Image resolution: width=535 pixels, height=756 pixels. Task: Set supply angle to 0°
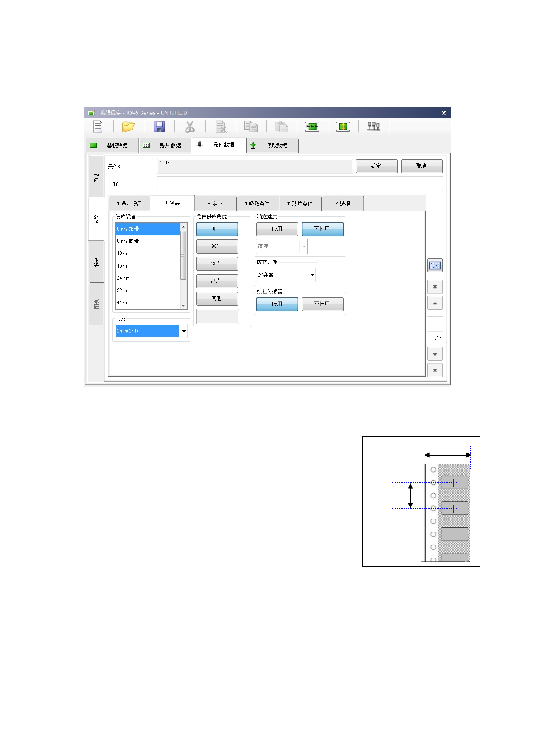tap(217, 229)
